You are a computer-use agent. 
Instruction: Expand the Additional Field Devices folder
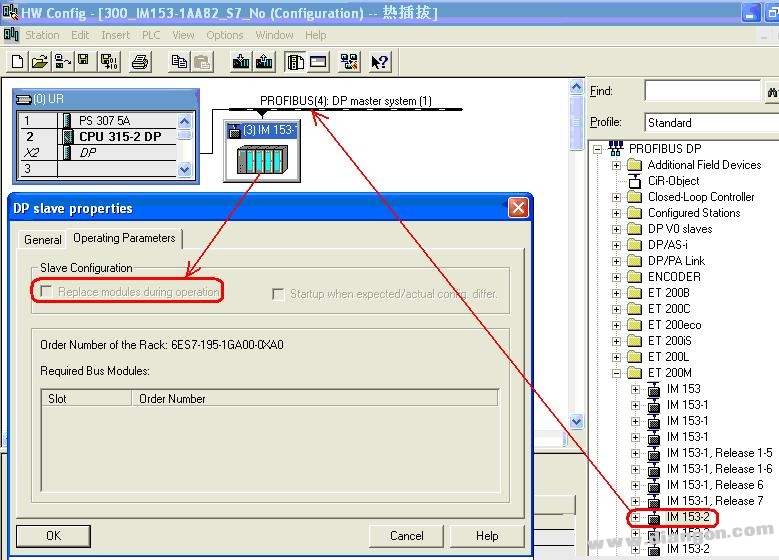pos(617,165)
